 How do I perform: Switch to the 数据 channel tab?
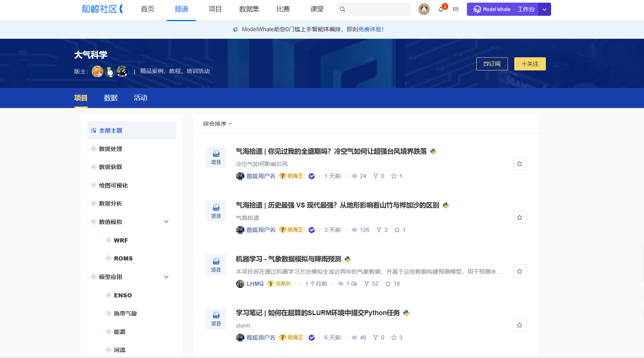coord(111,98)
